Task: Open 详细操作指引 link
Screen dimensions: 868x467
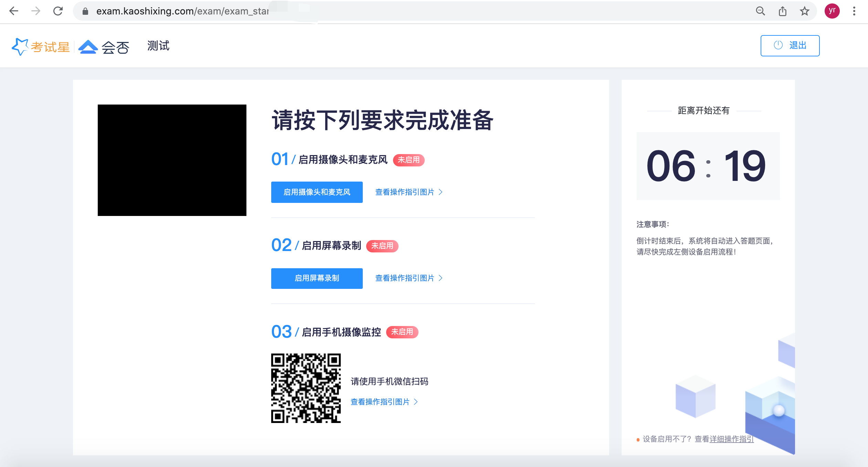Action: pyautogui.click(x=731, y=439)
